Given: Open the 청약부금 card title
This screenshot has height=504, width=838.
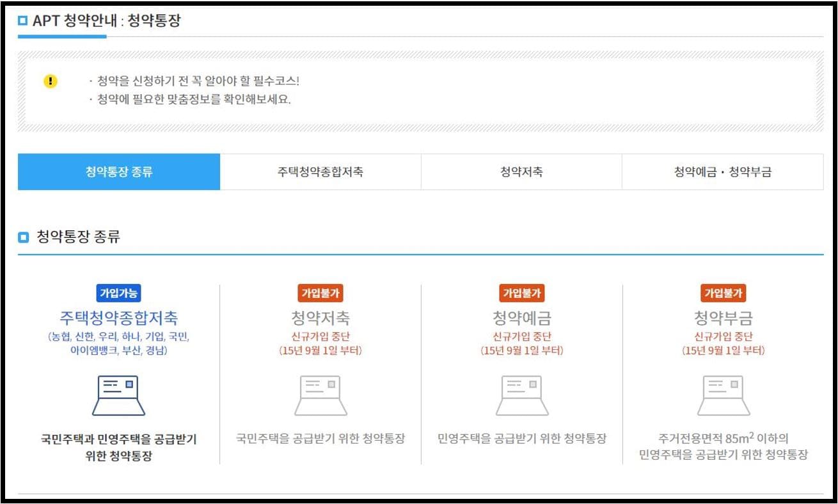Looking at the screenshot, I should click(x=723, y=318).
